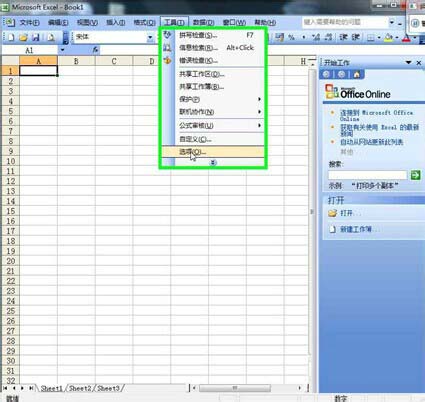Open the 保护 protection submenu
The image size is (425, 402).
220,99
